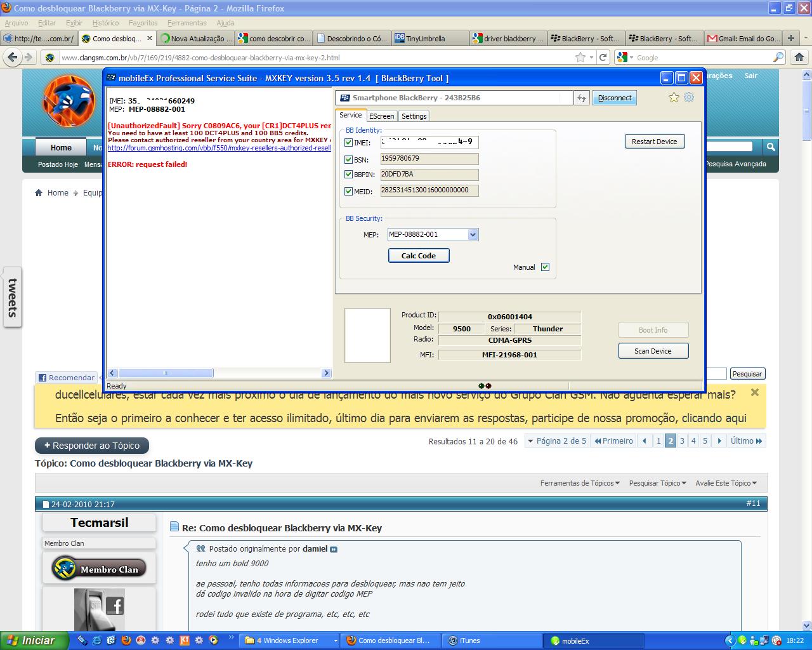Viewport: 812px width, 650px height.
Task: Click Firefox quick launch icon in taskbar
Action: coord(126,640)
